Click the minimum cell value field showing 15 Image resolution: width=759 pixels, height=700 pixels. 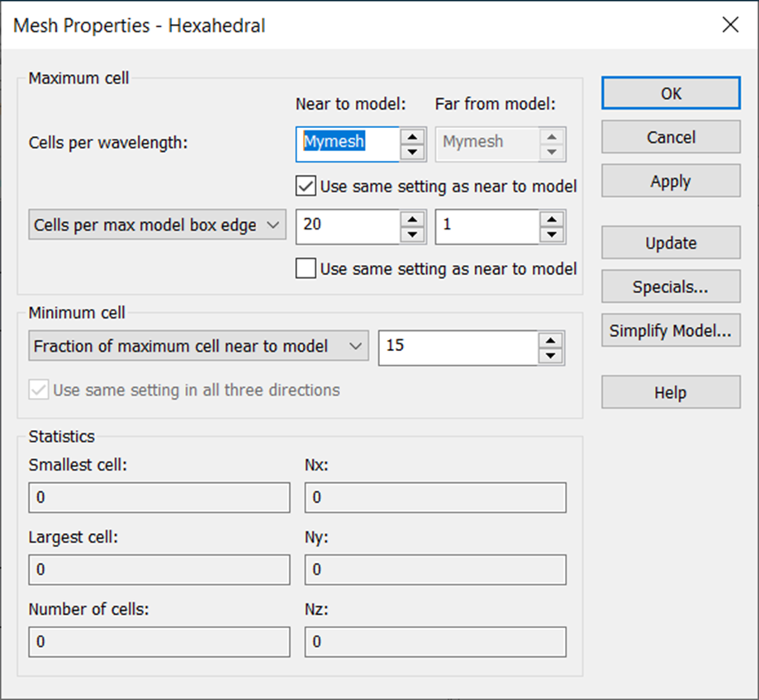tap(458, 348)
